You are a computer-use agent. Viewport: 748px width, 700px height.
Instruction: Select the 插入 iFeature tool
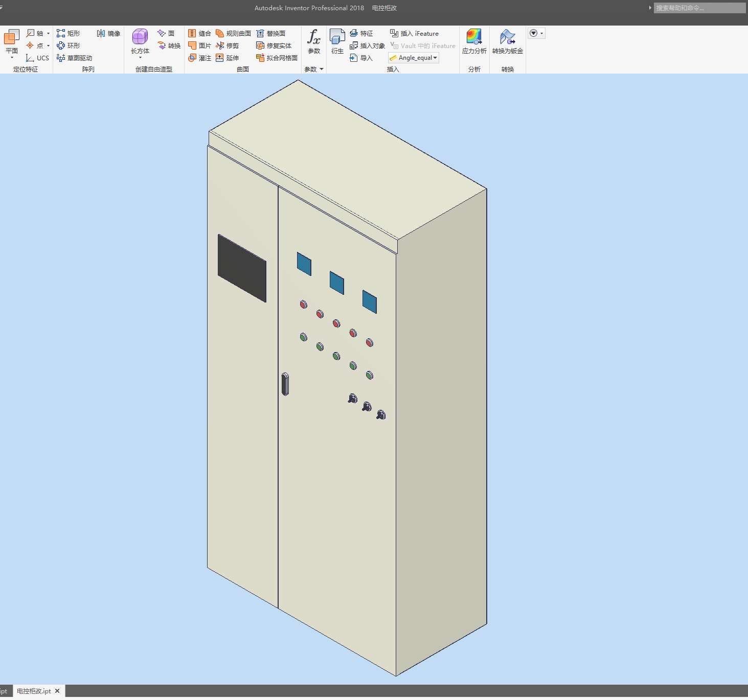[414, 33]
